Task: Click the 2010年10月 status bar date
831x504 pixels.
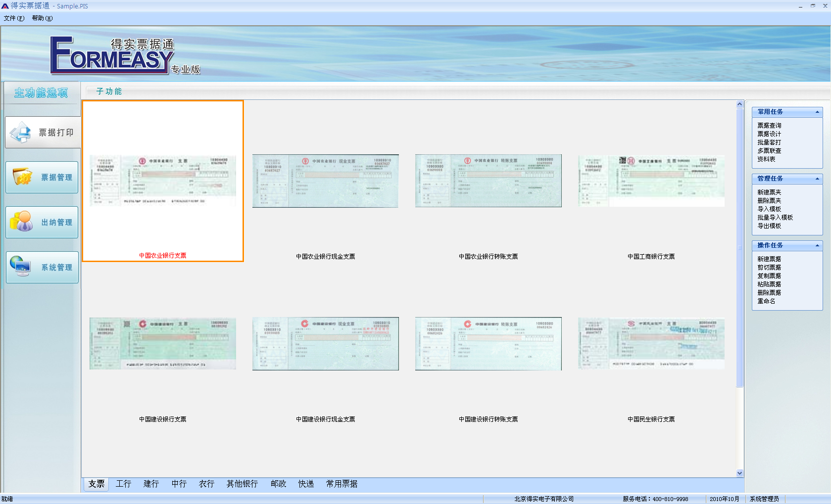Action: coord(725,499)
